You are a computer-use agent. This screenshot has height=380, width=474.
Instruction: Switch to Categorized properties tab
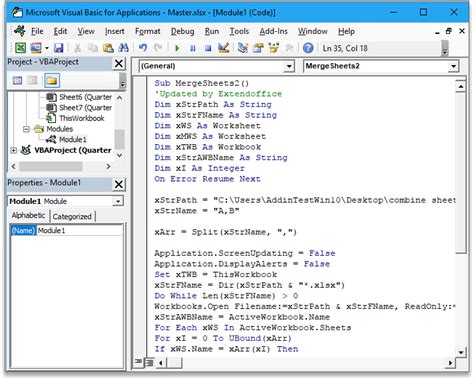point(72,217)
